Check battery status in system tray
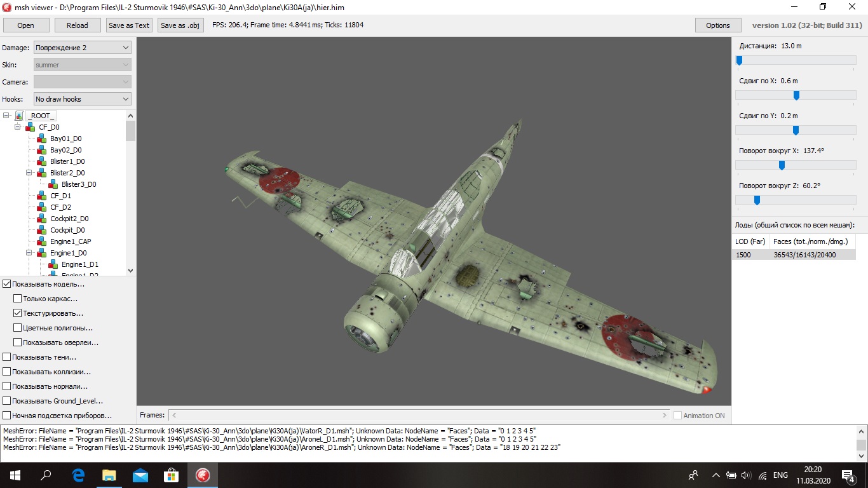The image size is (868, 488). (x=731, y=475)
